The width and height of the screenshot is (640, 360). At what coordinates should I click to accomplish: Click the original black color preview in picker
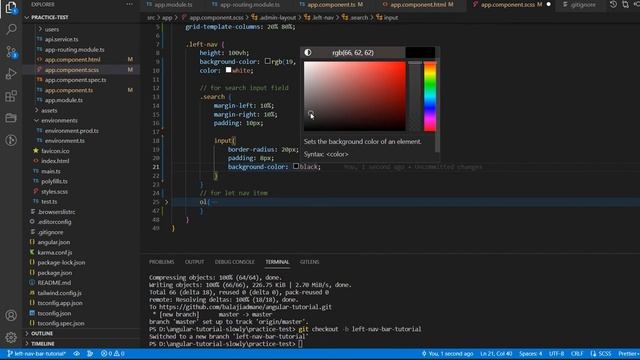(420, 52)
